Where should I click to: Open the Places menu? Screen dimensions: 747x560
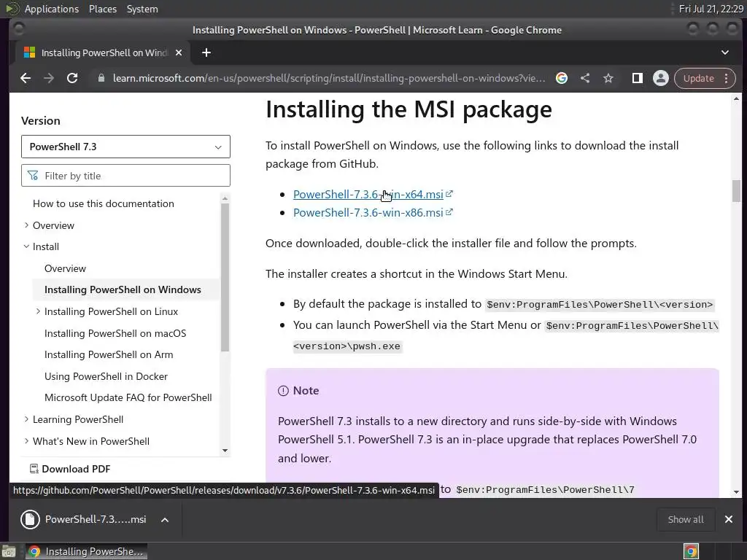point(102,9)
